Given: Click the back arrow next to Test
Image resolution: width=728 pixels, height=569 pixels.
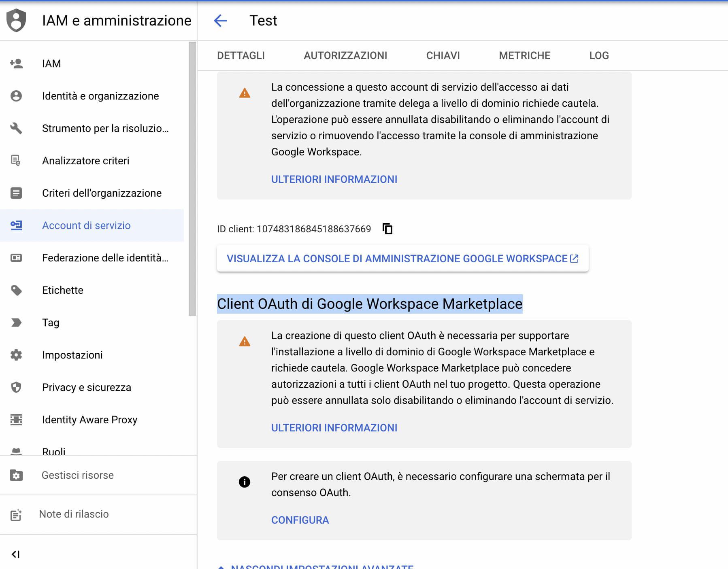Looking at the screenshot, I should click(220, 21).
